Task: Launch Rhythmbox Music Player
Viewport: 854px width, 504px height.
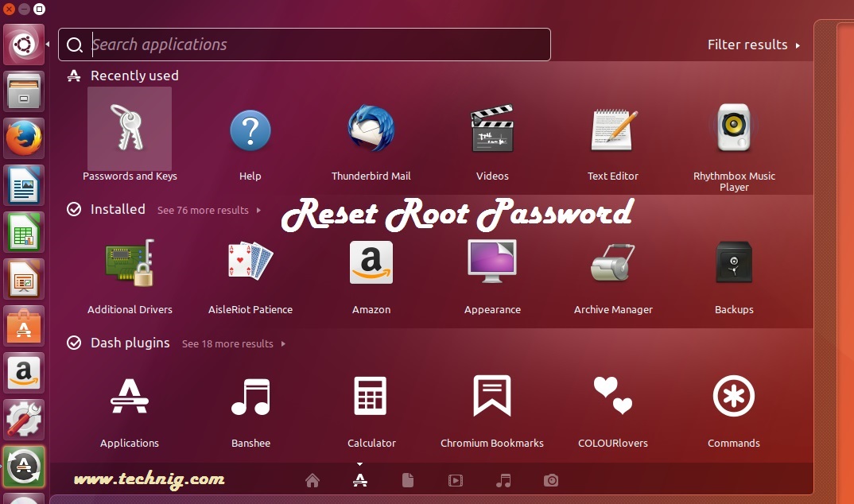Action: coord(733,127)
